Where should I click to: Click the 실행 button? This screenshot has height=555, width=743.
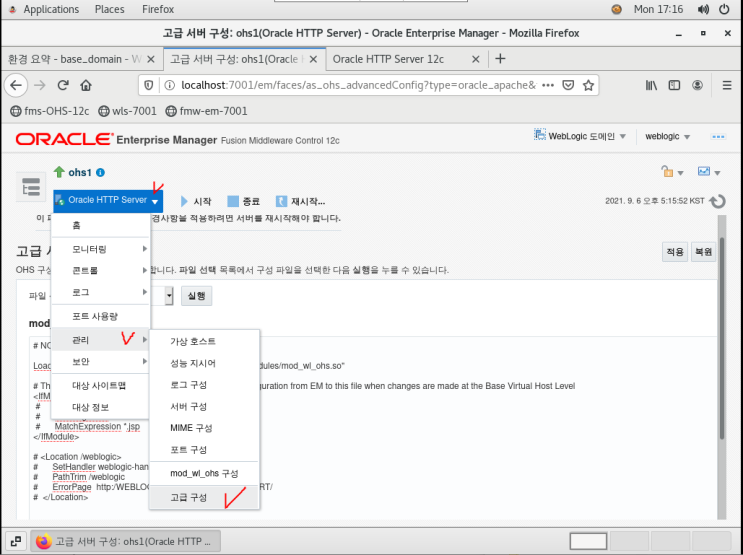(x=196, y=296)
